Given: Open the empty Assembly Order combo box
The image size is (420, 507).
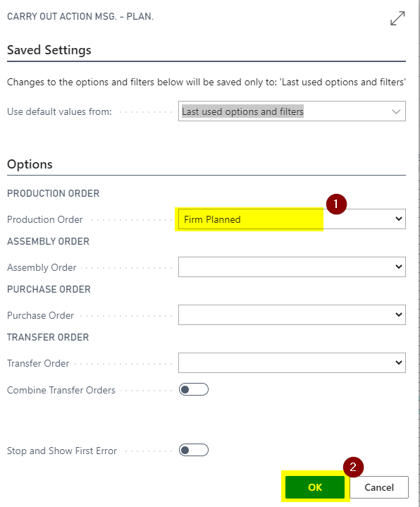Looking at the screenshot, I should tap(292, 267).
